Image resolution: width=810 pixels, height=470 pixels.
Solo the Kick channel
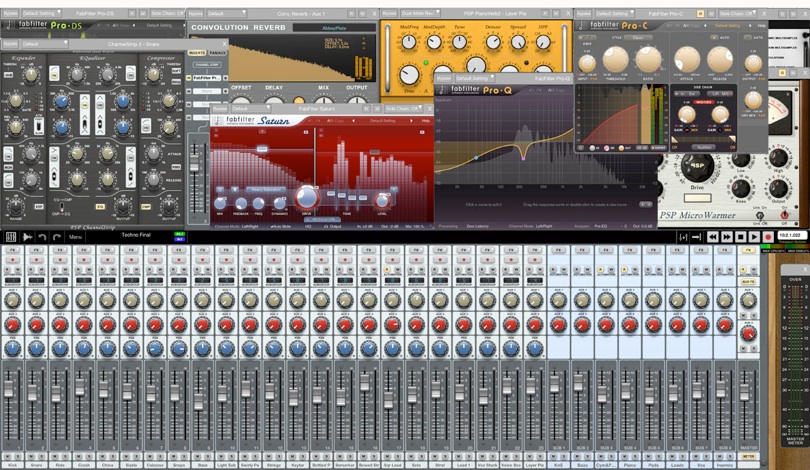[x=17, y=457]
